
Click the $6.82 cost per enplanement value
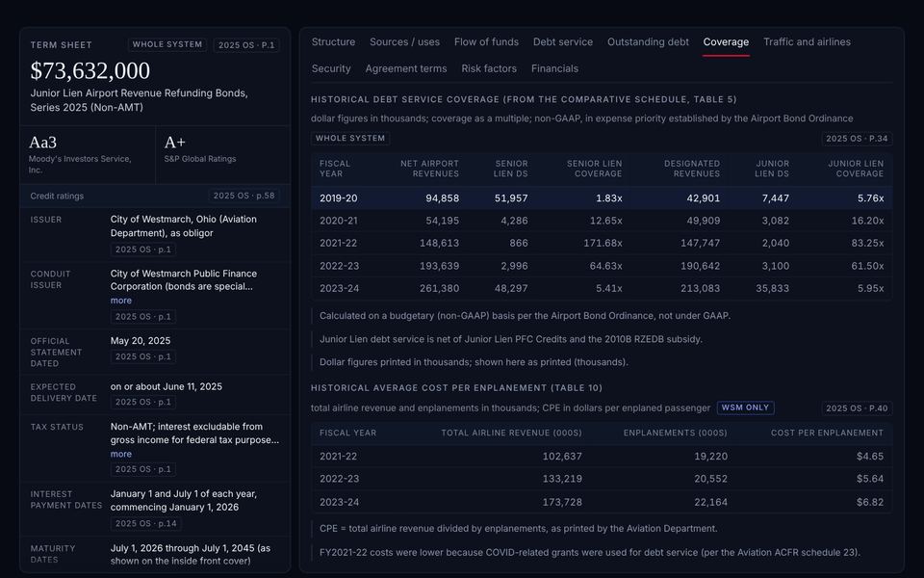(870, 502)
